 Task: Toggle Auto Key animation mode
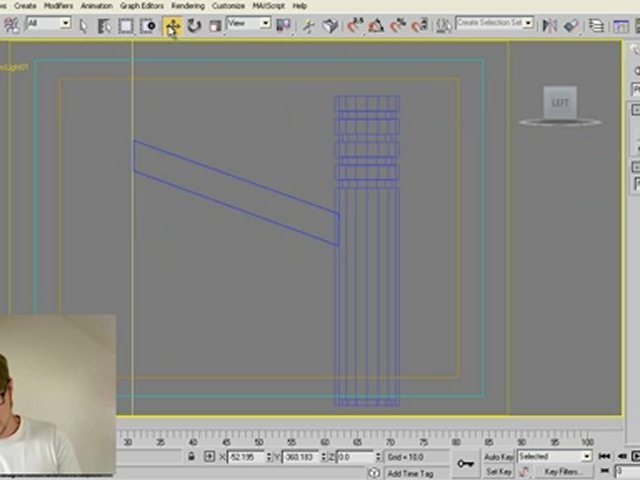tap(498, 457)
